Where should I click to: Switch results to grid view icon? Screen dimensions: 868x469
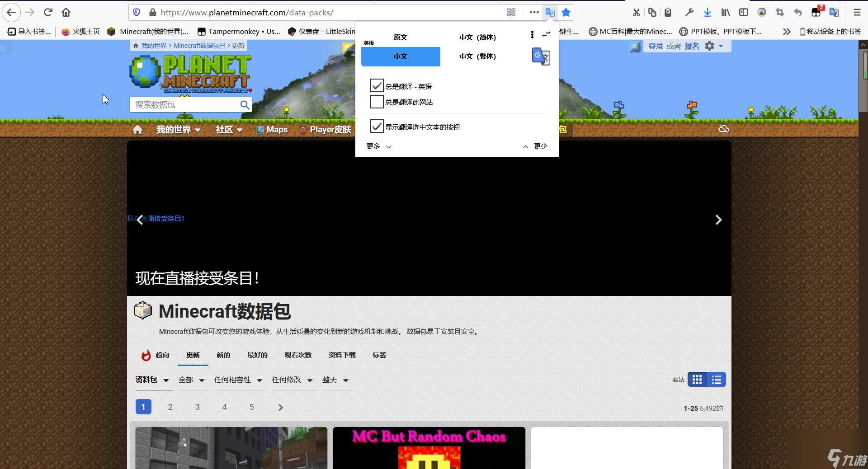[x=697, y=380]
